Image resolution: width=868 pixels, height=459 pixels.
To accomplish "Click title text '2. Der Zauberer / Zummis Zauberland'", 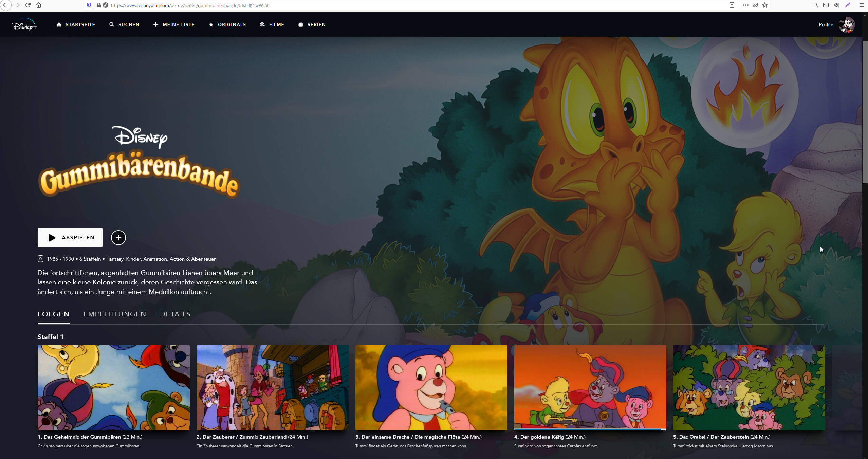I will (x=241, y=437).
